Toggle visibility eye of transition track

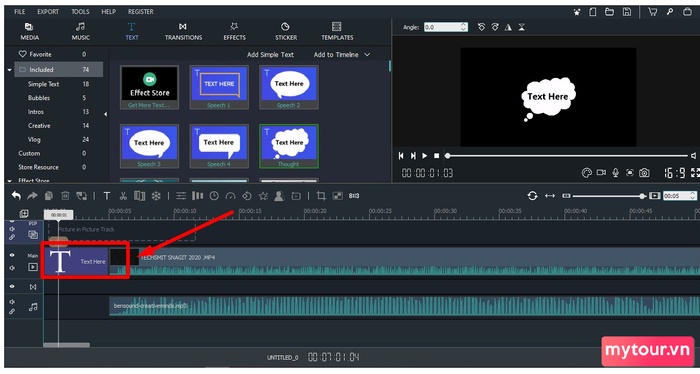pyautogui.click(x=12, y=287)
